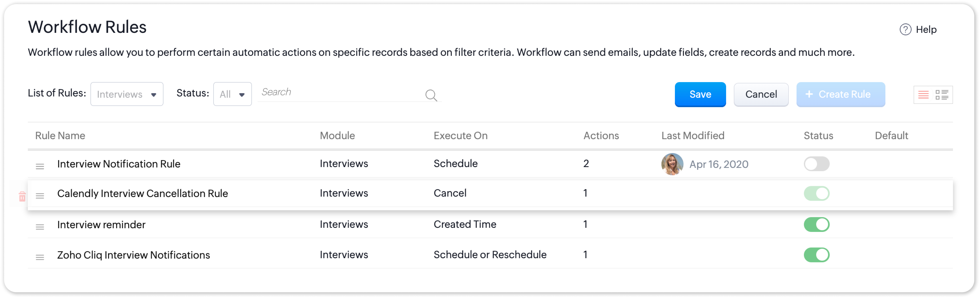
Task: Open the List of Rules Interviews dropdown
Action: click(x=127, y=94)
